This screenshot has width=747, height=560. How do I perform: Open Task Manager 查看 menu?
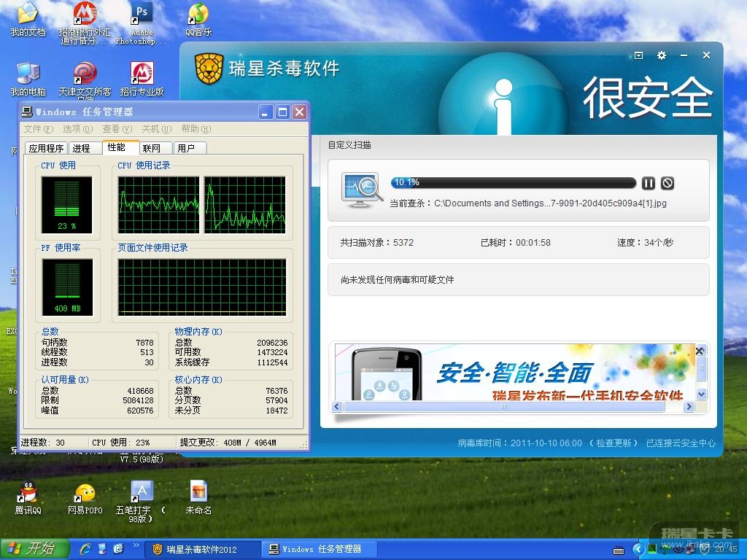click(x=117, y=129)
